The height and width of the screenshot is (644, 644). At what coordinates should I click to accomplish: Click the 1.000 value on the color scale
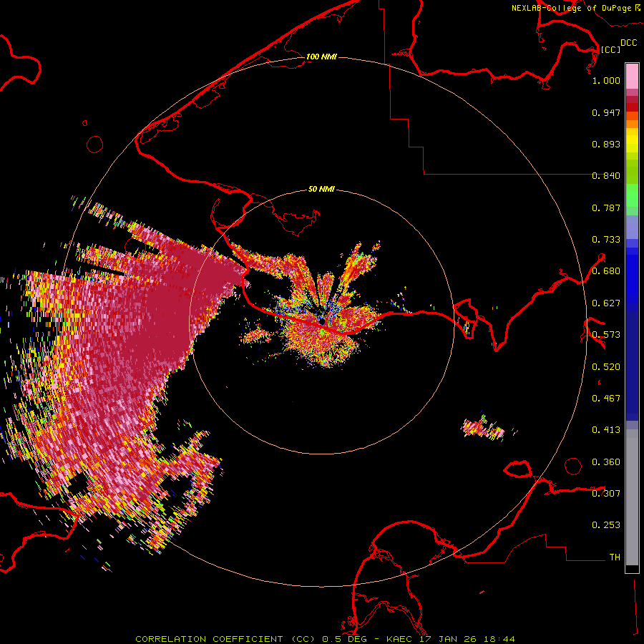[x=606, y=80]
